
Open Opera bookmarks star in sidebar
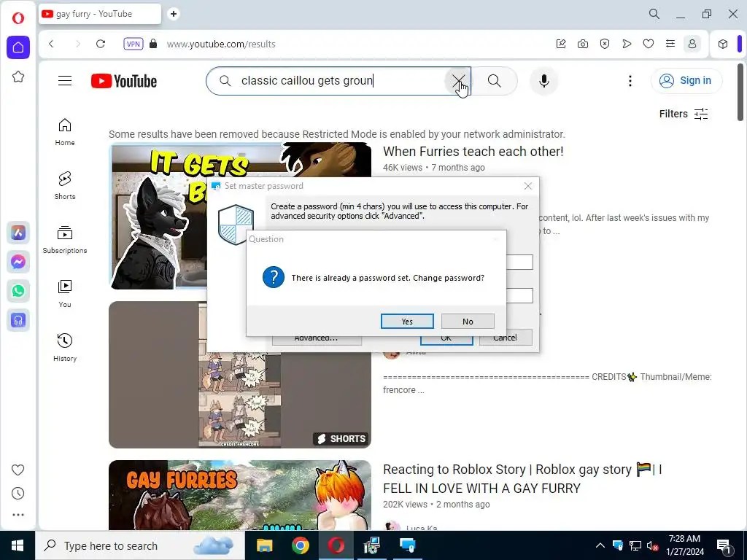[18, 77]
